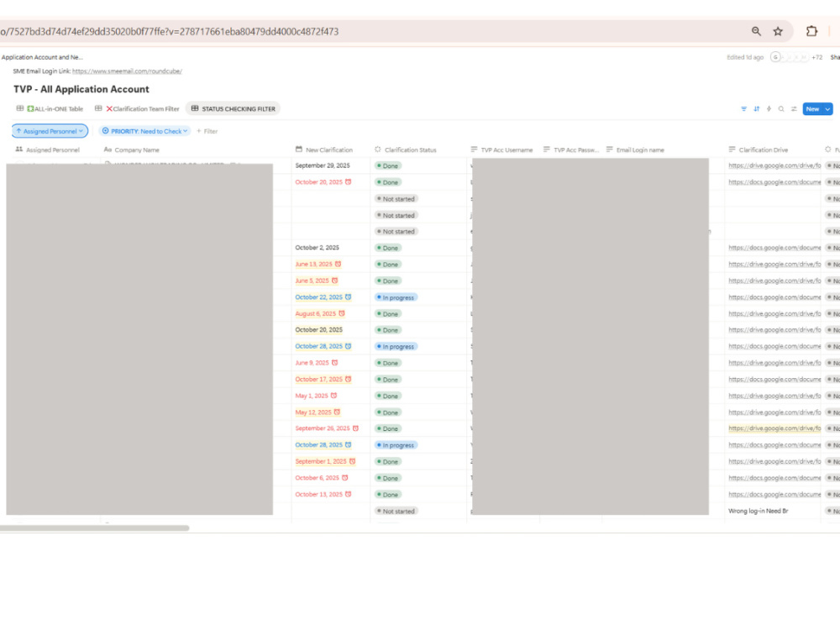Click the reminder icon beside October 17, 2025
Image resolution: width=840 pixels, height=630 pixels.
click(x=349, y=380)
